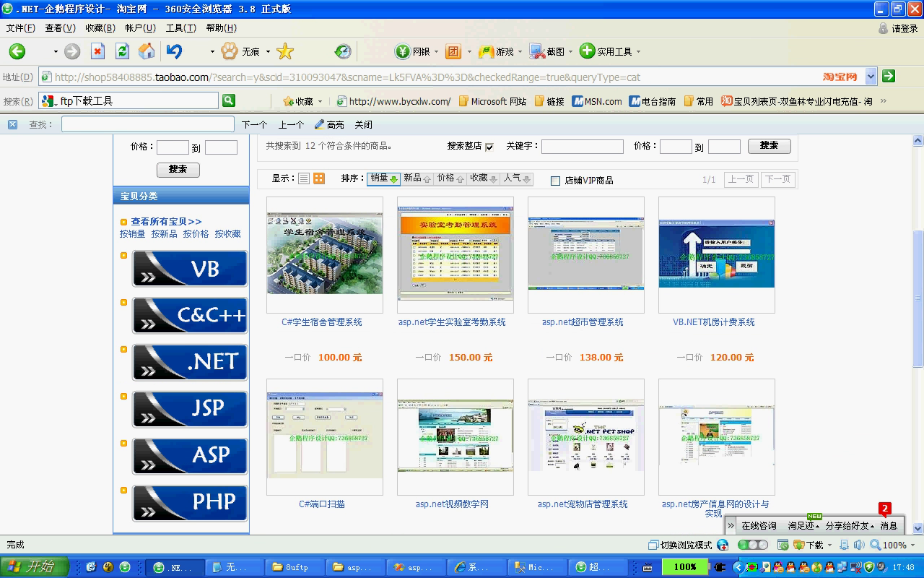The width and height of the screenshot is (924, 578).
Task: Toggle the 搜索整店 checkbox
Action: pos(489,147)
